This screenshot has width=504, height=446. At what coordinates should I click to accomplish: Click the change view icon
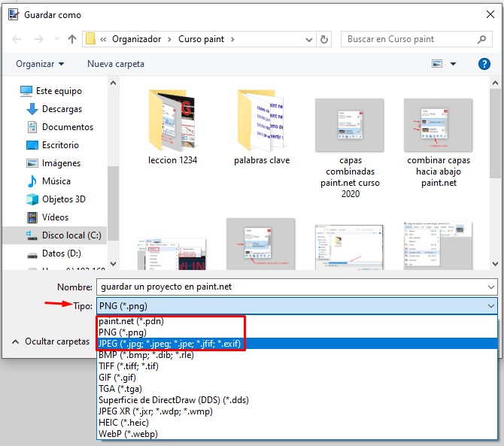(x=437, y=64)
